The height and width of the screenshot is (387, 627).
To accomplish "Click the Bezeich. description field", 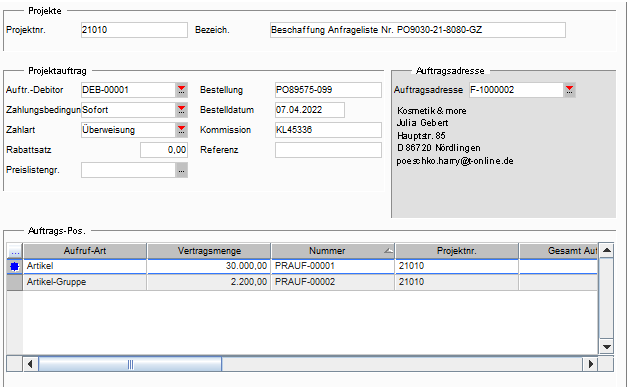I will click(418, 30).
